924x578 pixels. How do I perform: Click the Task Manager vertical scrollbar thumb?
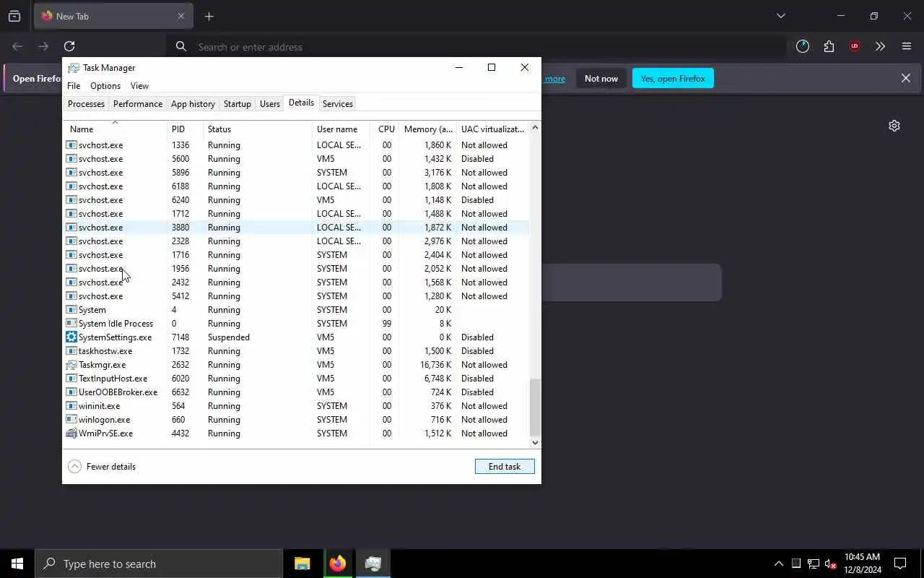click(535, 406)
